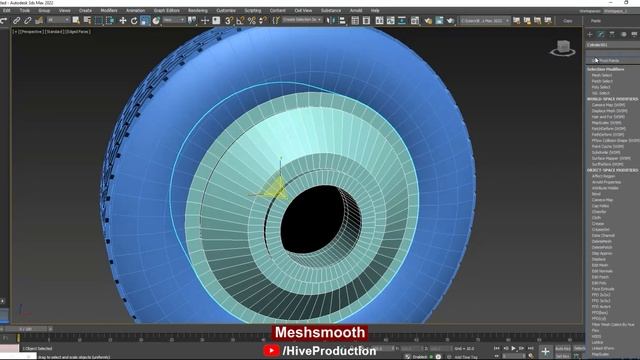The width and height of the screenshot is (640, 360).
Task: Click the Copy toolbar button
Action: tap(568, 21)
